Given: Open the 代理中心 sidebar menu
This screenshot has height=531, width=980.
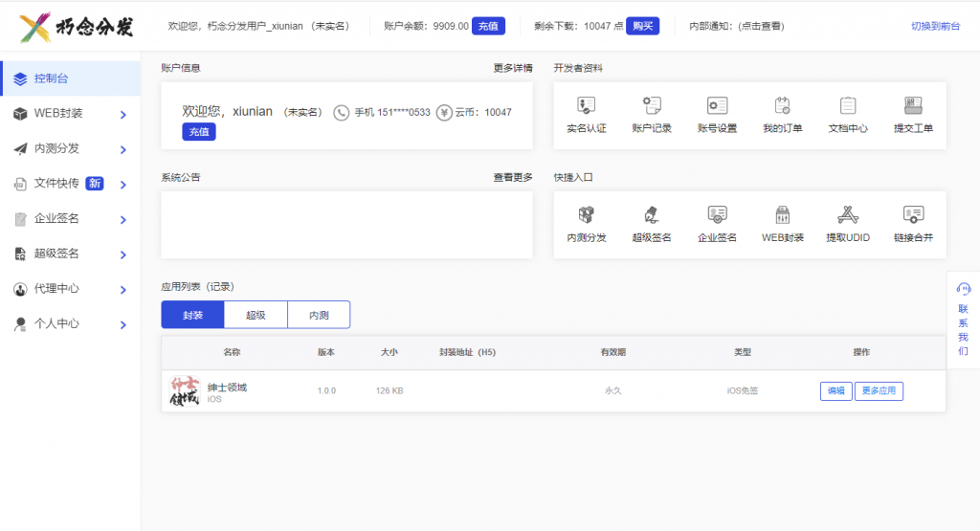Looking at the screenshot, I should [x=70, y=288].
